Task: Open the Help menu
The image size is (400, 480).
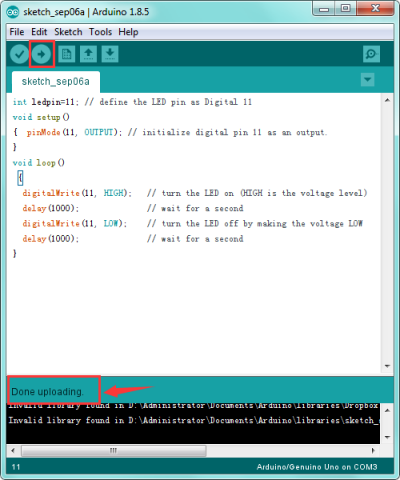Action: click(128, 32)
